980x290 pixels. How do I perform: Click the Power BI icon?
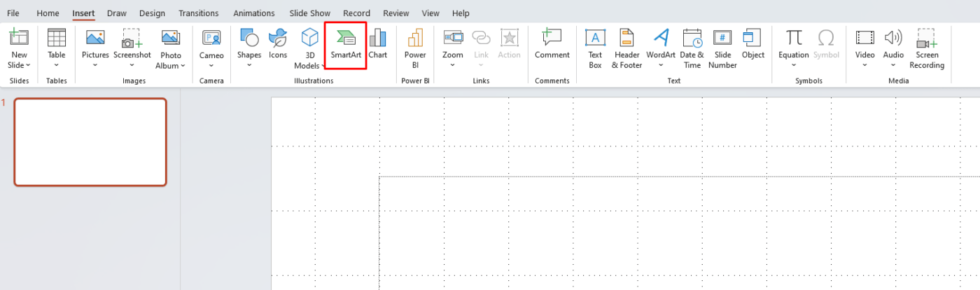pos(415,48)
